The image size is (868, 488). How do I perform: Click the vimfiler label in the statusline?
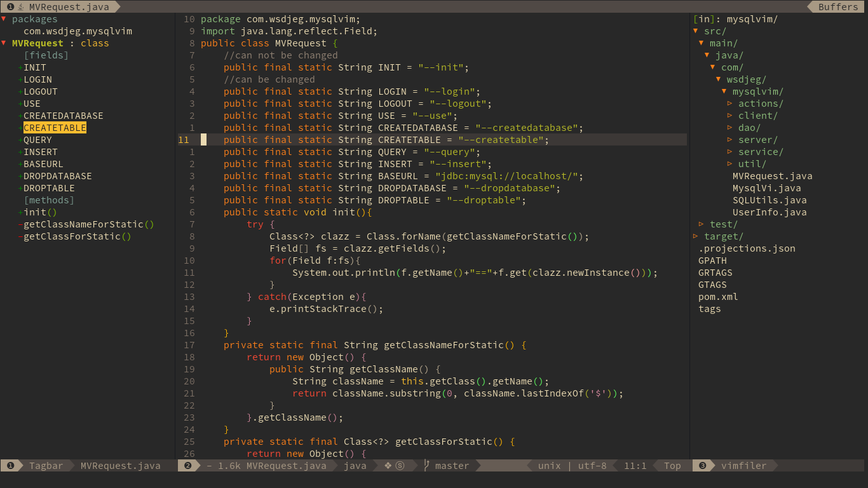click(744, 466)
